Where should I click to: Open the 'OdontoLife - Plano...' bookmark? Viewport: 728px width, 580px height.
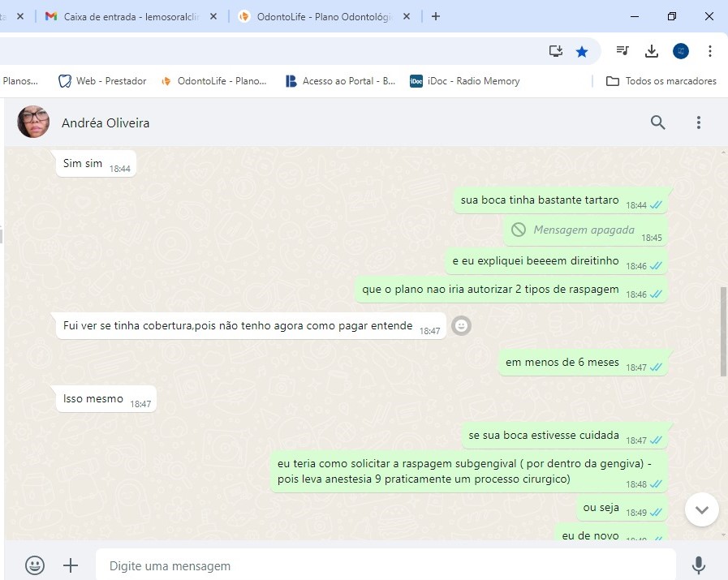click(x=214, y=81)
